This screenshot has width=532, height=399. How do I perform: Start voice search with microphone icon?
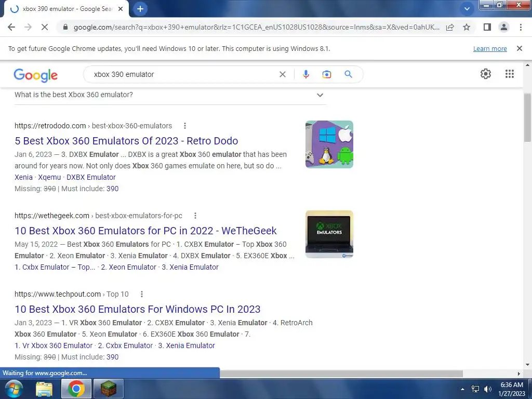pyautogui.click(x=305, y=74)
